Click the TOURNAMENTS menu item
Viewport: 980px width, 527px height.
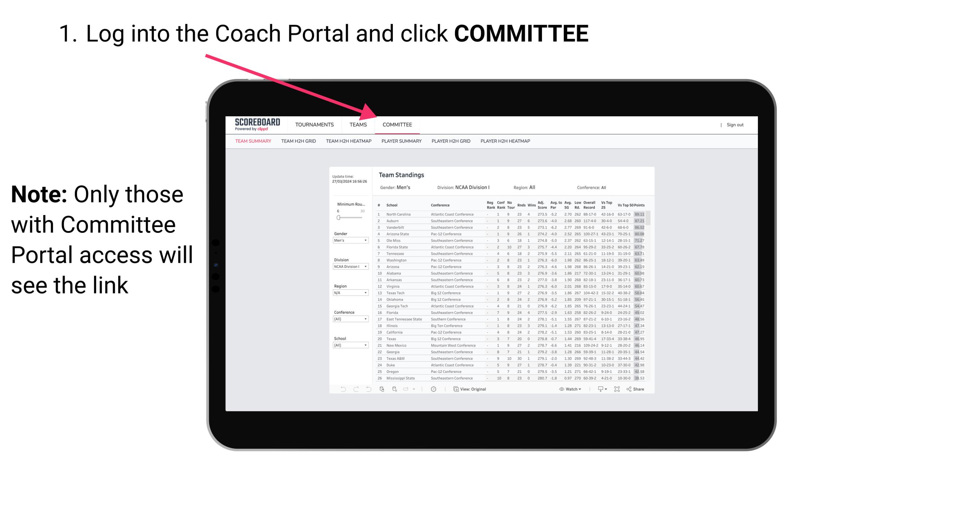(x=314, y=125)
